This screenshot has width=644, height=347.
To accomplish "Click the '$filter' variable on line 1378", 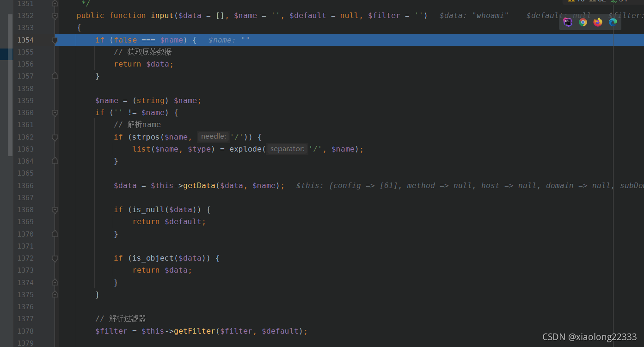I will (111, 331).
